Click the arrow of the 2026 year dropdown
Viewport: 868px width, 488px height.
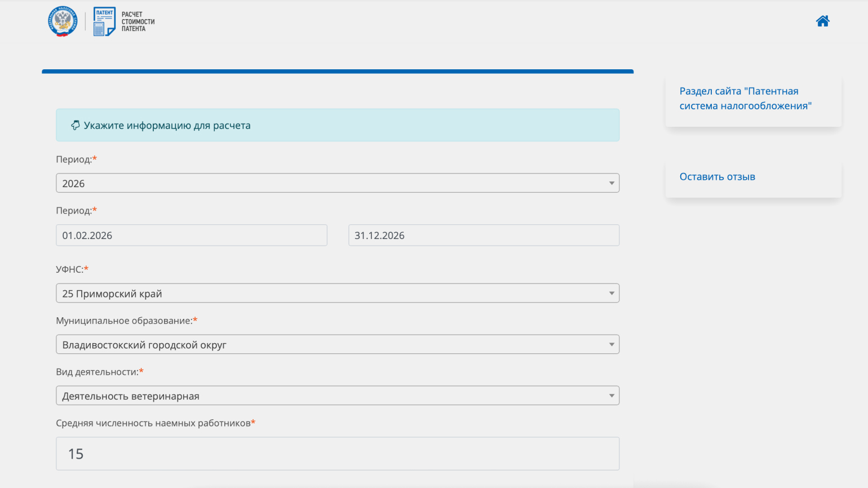[x=611, y=183]
